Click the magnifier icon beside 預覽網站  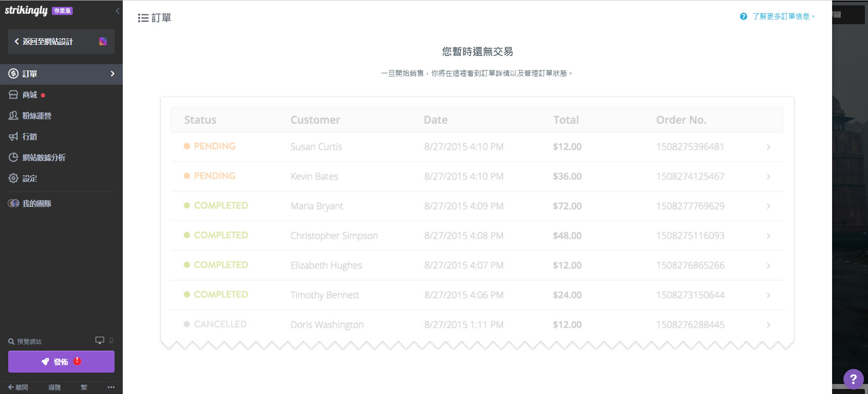11,342
